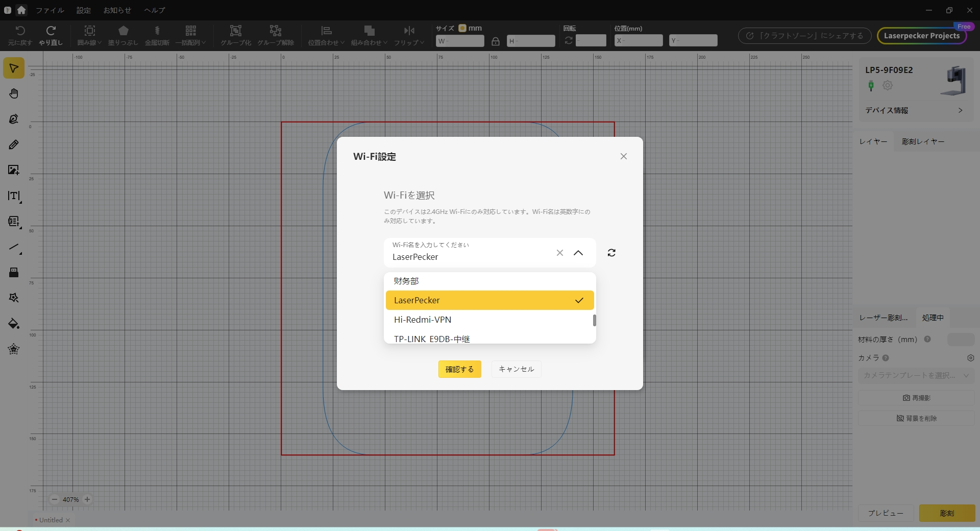Click the ungroup (グループ解除) icon
The image size is (980, 531).
pos(276,35)
